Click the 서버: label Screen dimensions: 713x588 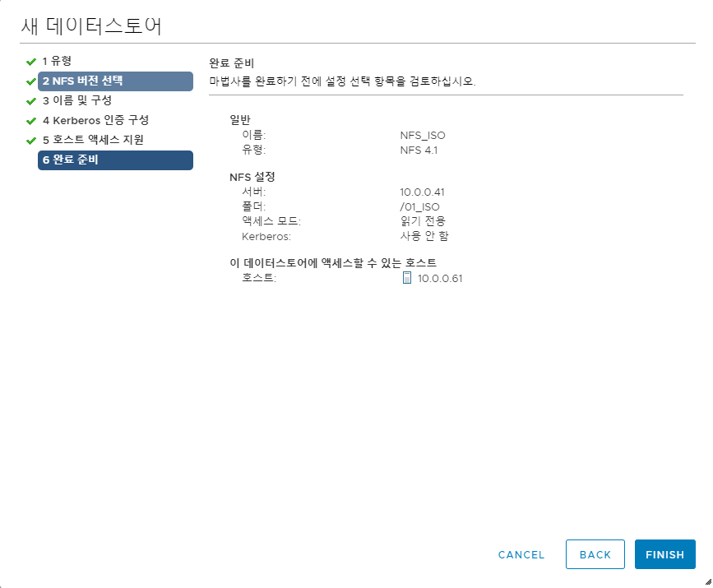coord(254,192)
